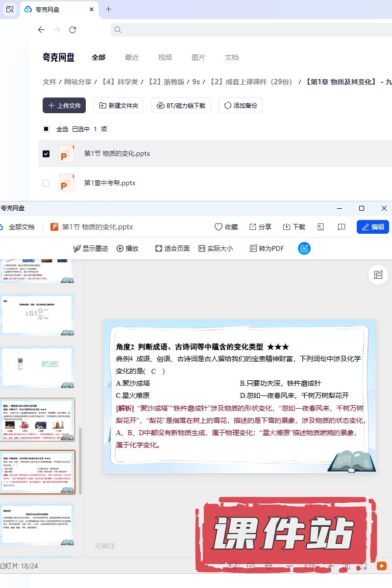Click the blue 编辑 edit button
The width and height of the screenshot is (392, 588).
372,227
